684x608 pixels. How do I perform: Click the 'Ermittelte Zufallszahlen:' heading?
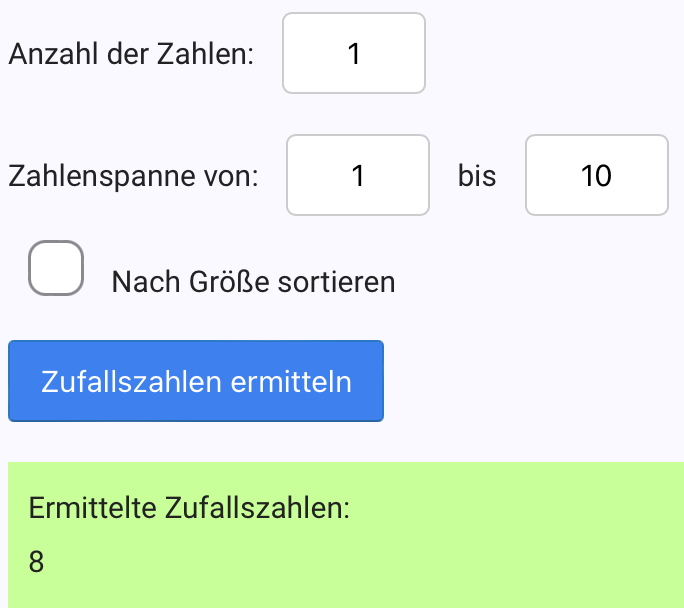(190, 507)
